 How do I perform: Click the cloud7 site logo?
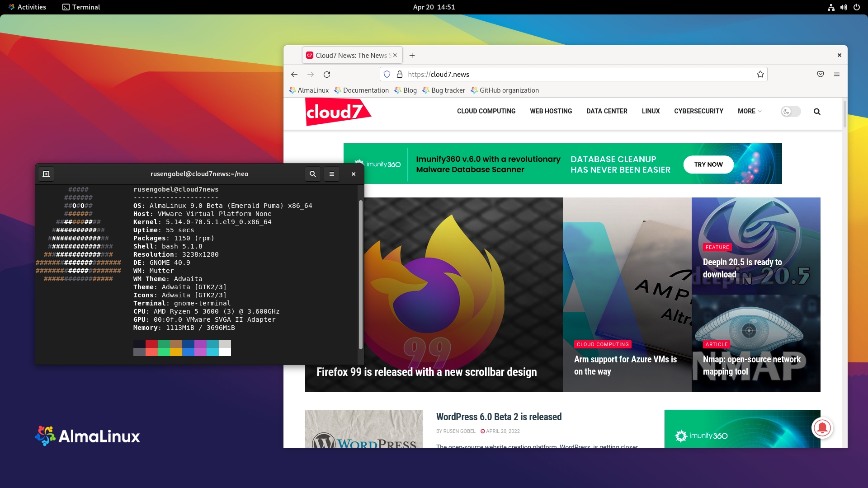click(x=338, y=112)
